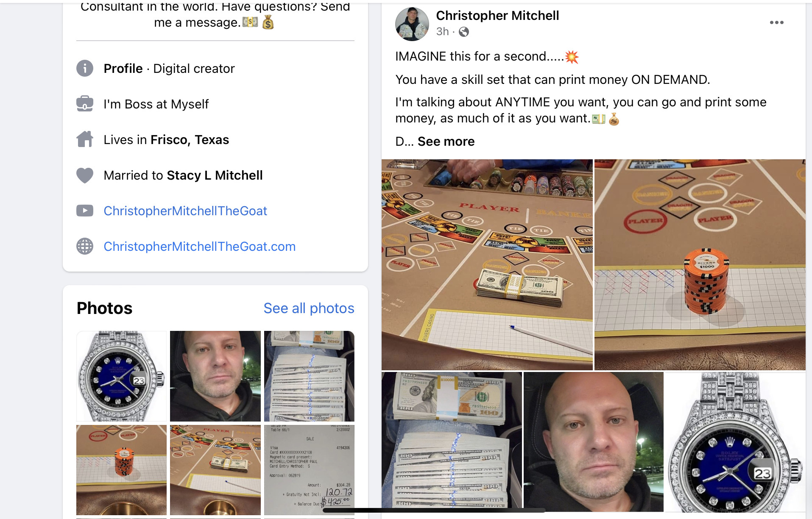Expand the post with See more

coord(446,142)
